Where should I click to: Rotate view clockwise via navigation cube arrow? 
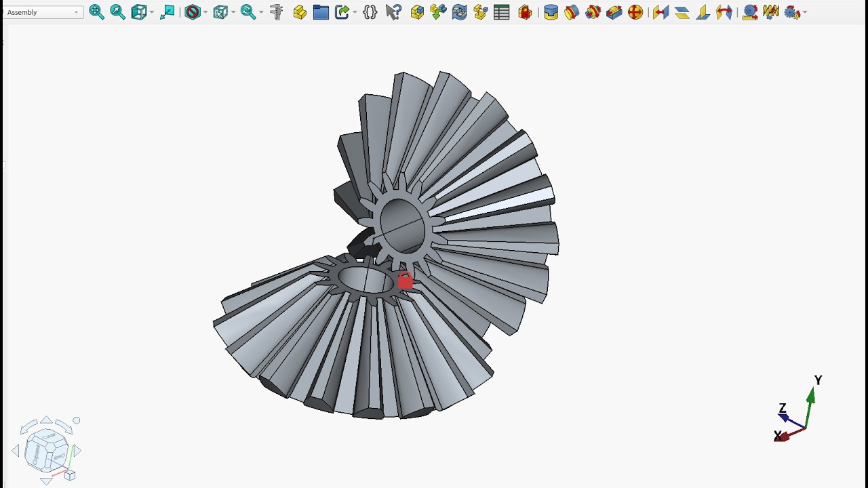(64, 428)
